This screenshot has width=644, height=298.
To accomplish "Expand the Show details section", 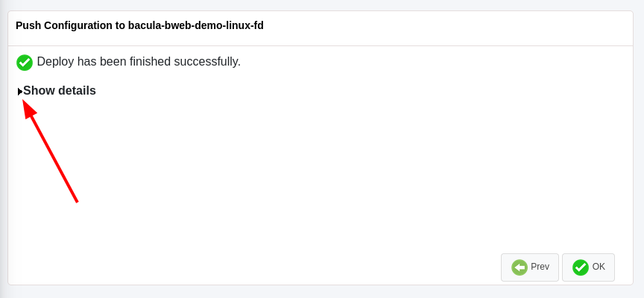I will (57, 91).
